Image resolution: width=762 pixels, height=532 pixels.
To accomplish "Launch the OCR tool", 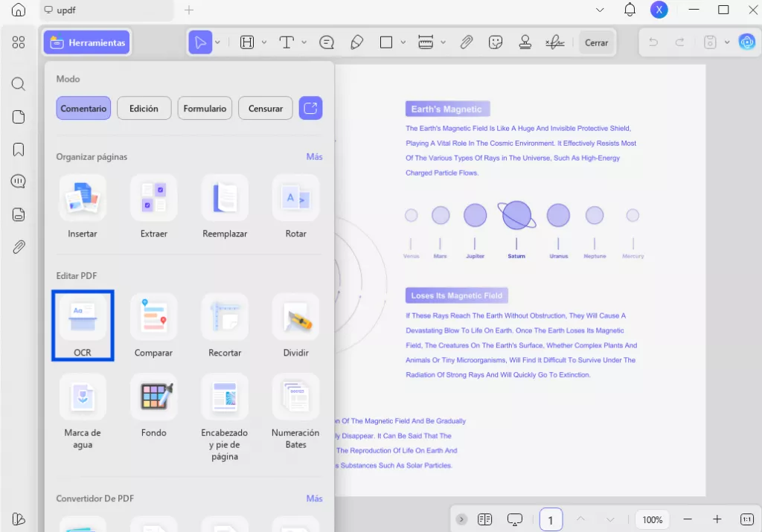I will click(83, 325).
